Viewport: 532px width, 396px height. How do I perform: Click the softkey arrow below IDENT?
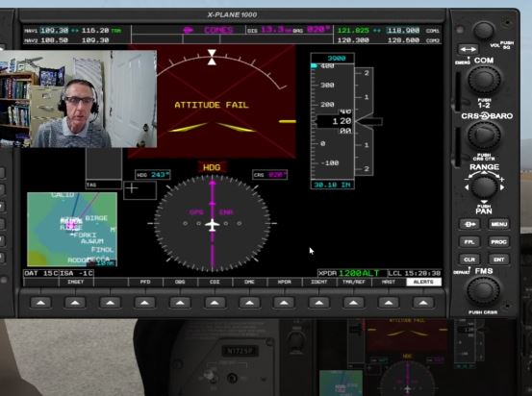point(319,303)
